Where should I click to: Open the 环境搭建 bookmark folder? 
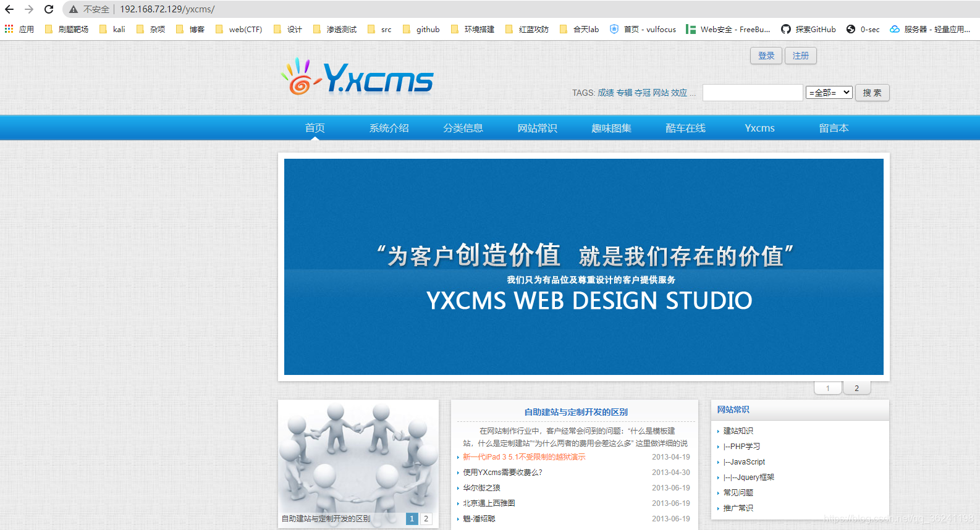click(x=473, y=29)
